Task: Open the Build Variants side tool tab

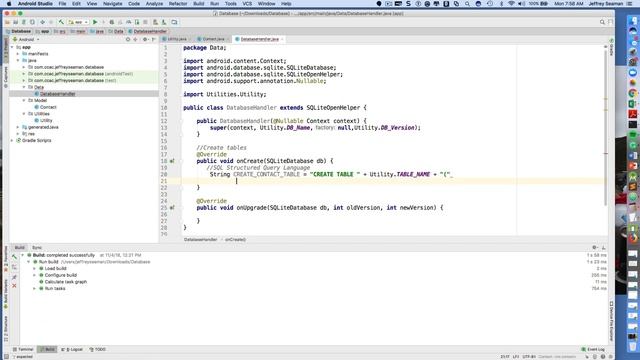Action: [6, 294]
